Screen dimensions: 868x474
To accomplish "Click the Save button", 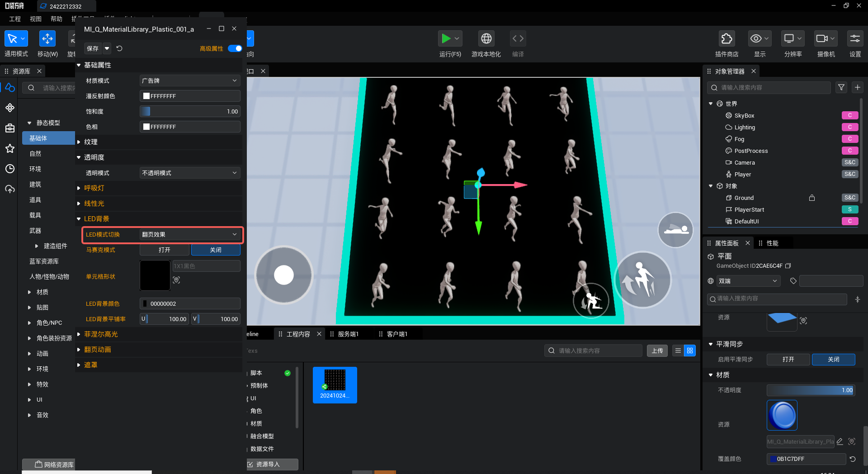I will [x=93, y=48].
